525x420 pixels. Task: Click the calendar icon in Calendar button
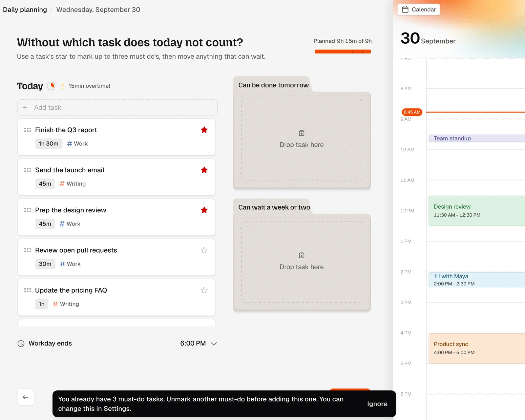(405, 10)
